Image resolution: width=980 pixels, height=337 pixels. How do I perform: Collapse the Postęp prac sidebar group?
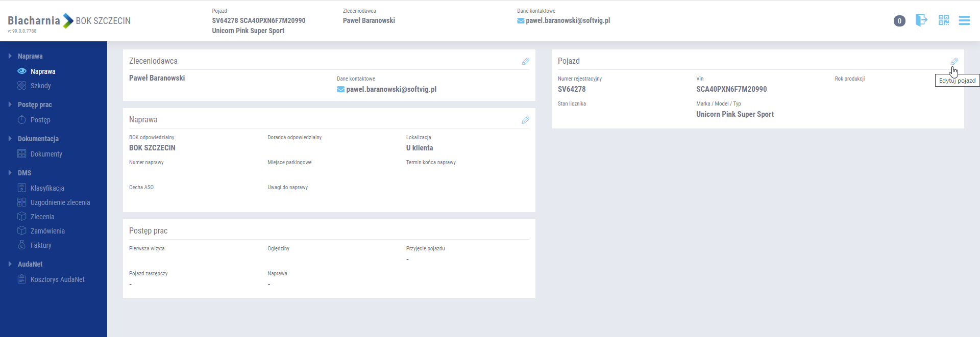pos(10,105)
